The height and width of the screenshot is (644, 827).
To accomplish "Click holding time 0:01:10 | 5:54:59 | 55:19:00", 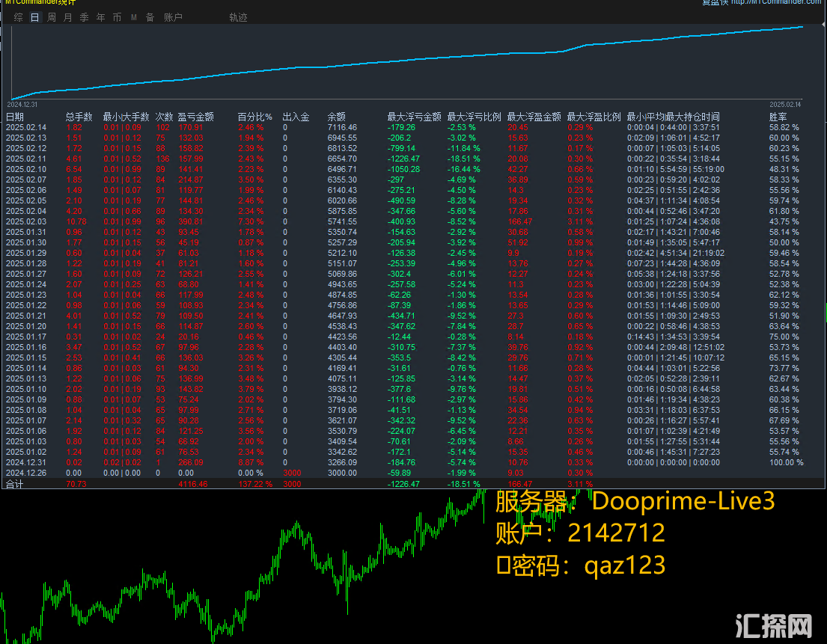I will [x=676, y=169].
